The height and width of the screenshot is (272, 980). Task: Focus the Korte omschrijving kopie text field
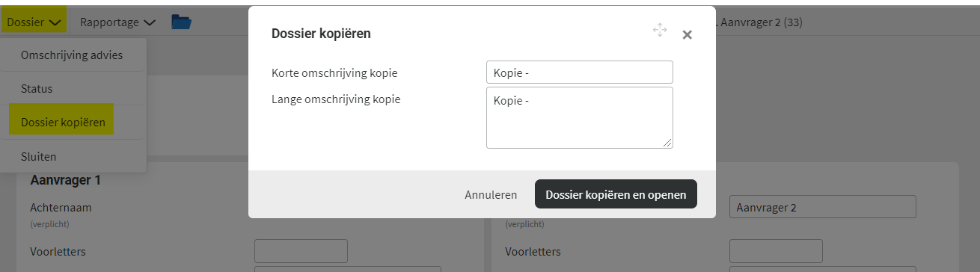pos(579,72)
